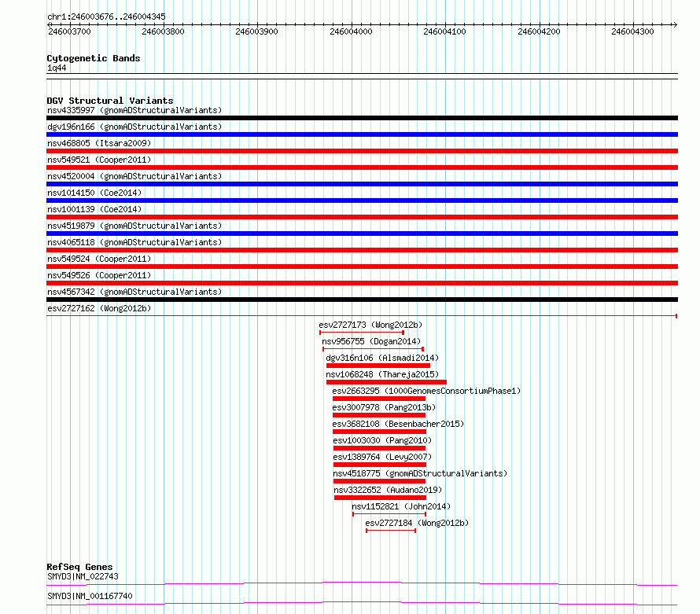Select variant label nsv1068248 (Thareja2015)
This screenshot has width=700, height=614.
382,374
